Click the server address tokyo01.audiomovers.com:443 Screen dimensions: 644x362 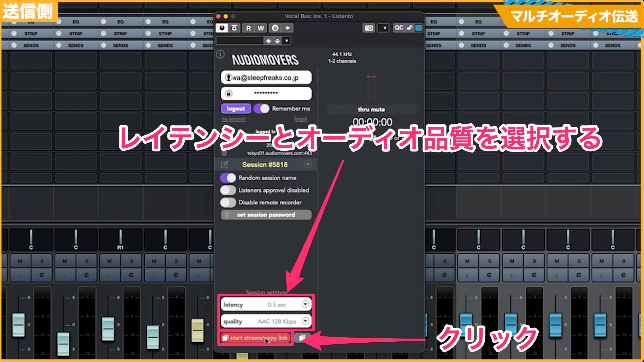[x=279, y=153]
